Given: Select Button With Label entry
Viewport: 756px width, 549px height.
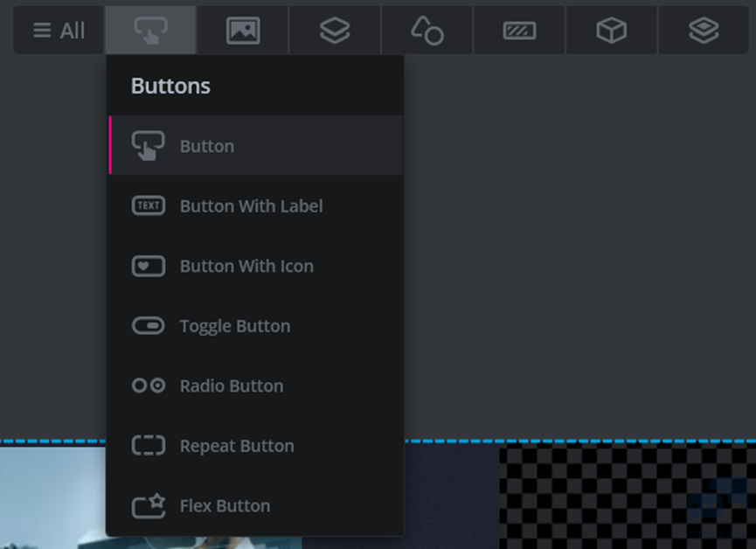Looking at the screenshot, I should pyautogui.click(x=256, y=205).
